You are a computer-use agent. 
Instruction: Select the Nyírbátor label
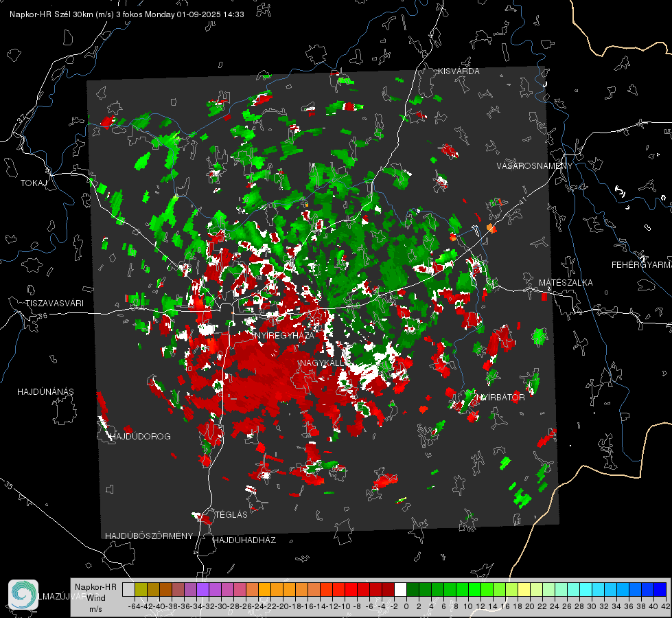(x=500, y=397)
